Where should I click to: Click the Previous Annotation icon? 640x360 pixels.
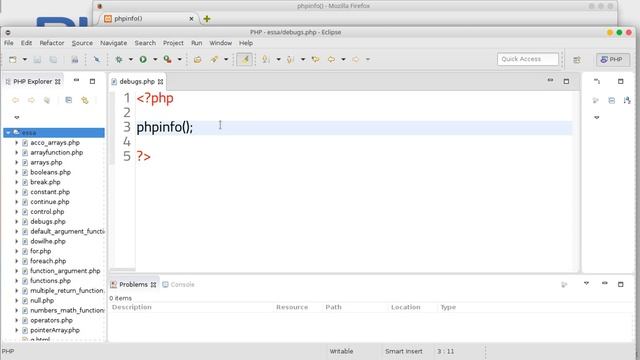(x=290, y=60)
